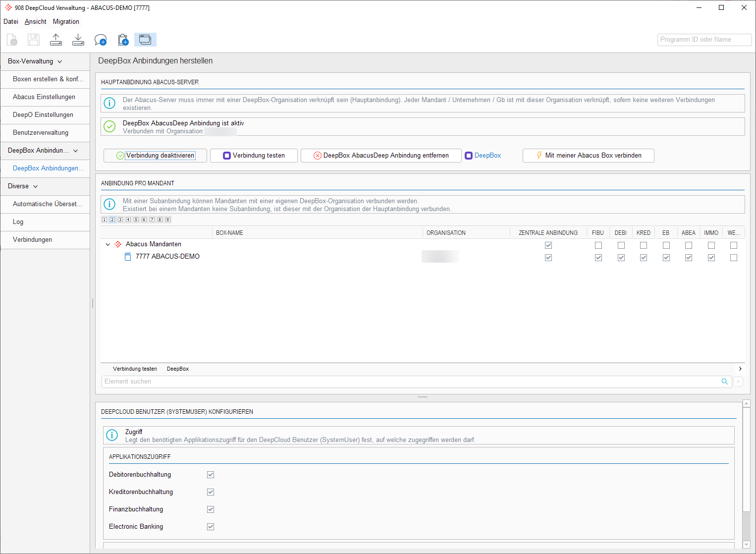756x554 pixels.
Task: Collapse the Abacus Mandanten tree node
Action: coord(108,244)
